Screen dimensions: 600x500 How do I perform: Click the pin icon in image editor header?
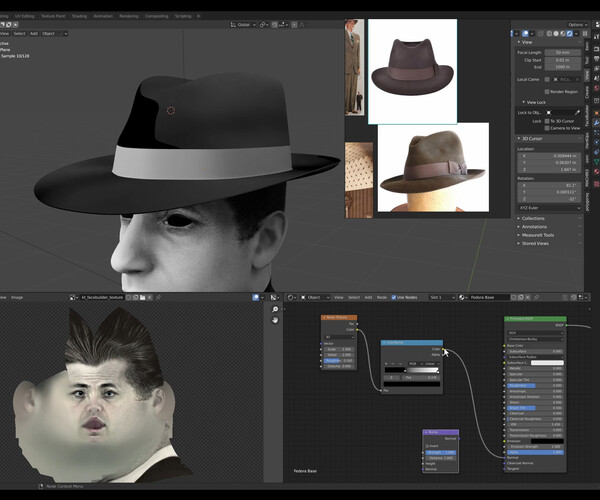[x=158, y=297]
